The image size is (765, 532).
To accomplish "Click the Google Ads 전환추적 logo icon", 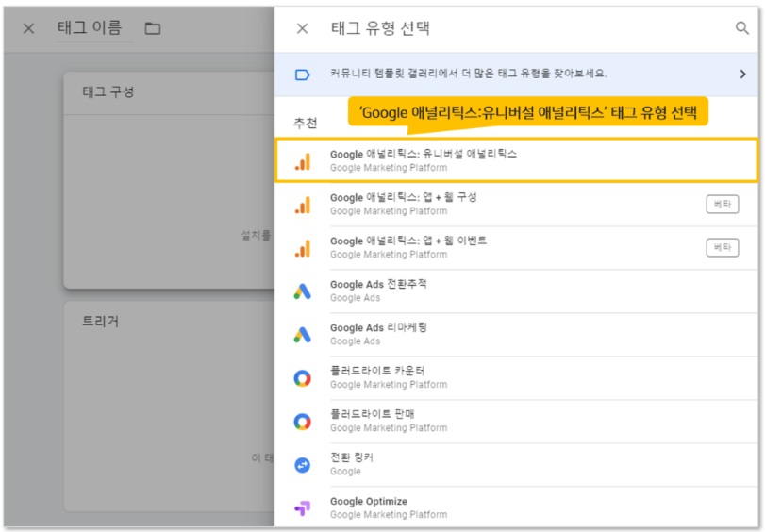I will coord(303,291).
